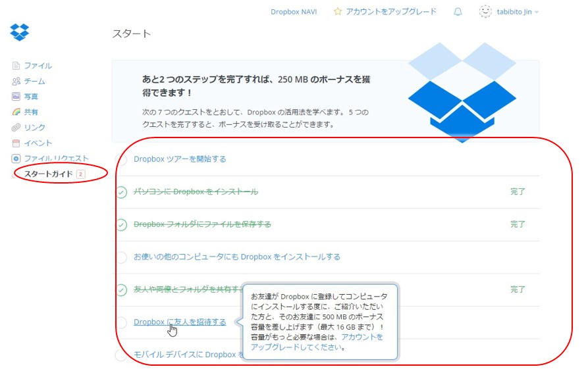Select スタートガイド in the sidebar
The image size is (588, 373).
tap(48, 174)
